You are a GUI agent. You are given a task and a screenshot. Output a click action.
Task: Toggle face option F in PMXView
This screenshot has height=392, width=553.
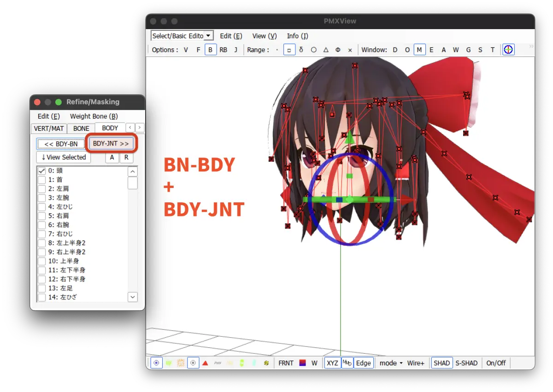click(x=198, y=50)
